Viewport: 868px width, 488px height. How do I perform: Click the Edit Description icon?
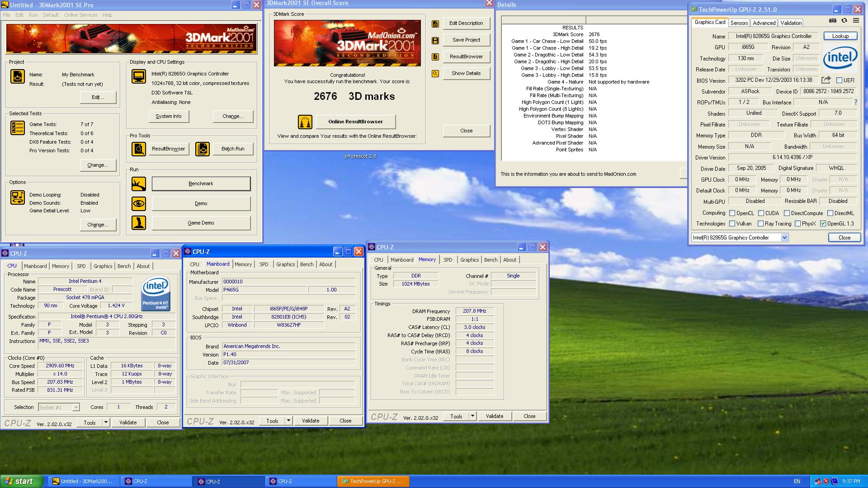(x=435, y=24)
